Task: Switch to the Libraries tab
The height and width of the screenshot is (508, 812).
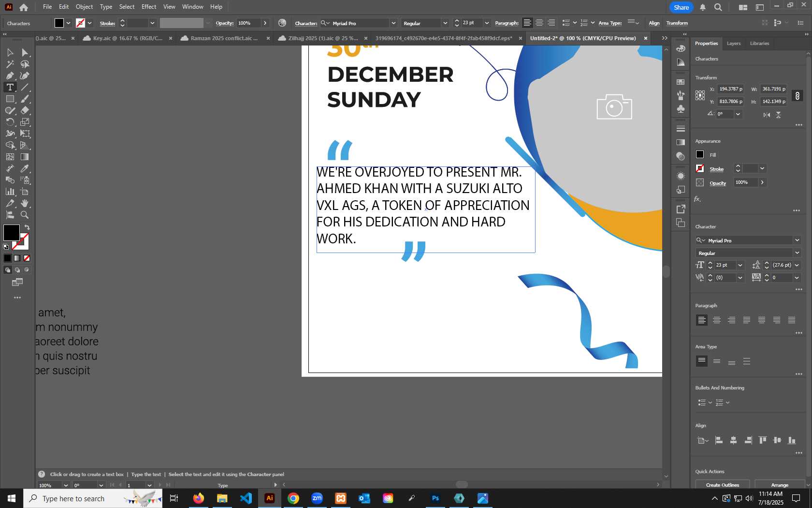Action: pyautogui.click(x=759, y=44)
